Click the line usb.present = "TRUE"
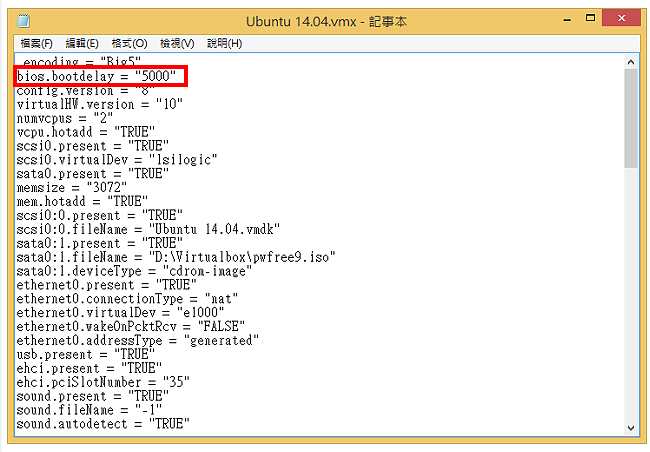The image size is (650, 452). point(86,354)
